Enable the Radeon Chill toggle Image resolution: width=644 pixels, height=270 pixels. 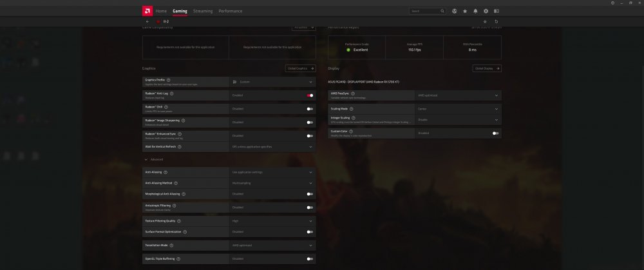[x=310, y=109]
